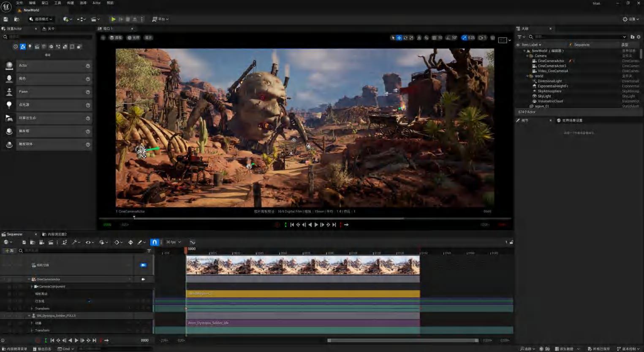Select the 触发框 trigger box item
The height and width of the screenshot is (352, 644).
coord(47,131)
